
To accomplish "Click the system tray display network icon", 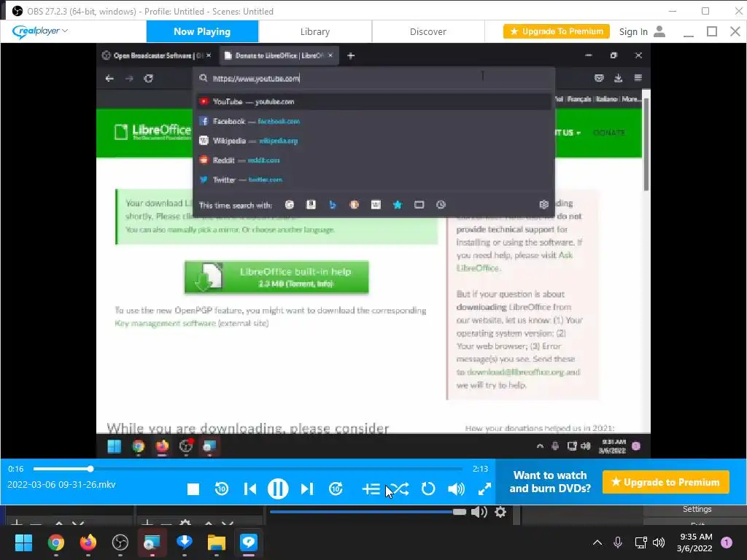I will [640, 542].
